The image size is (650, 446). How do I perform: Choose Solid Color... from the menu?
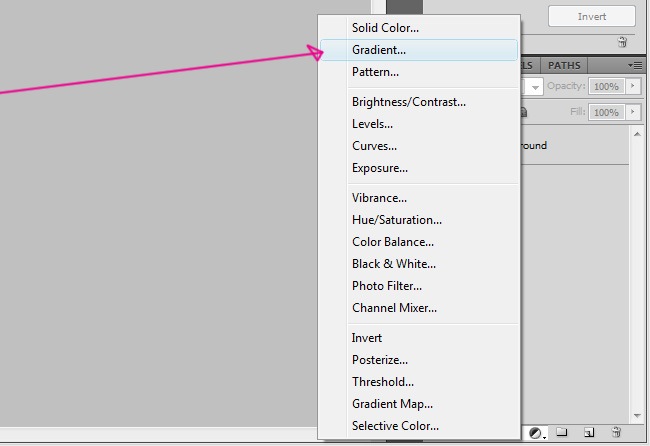click(x=419, y=28)
